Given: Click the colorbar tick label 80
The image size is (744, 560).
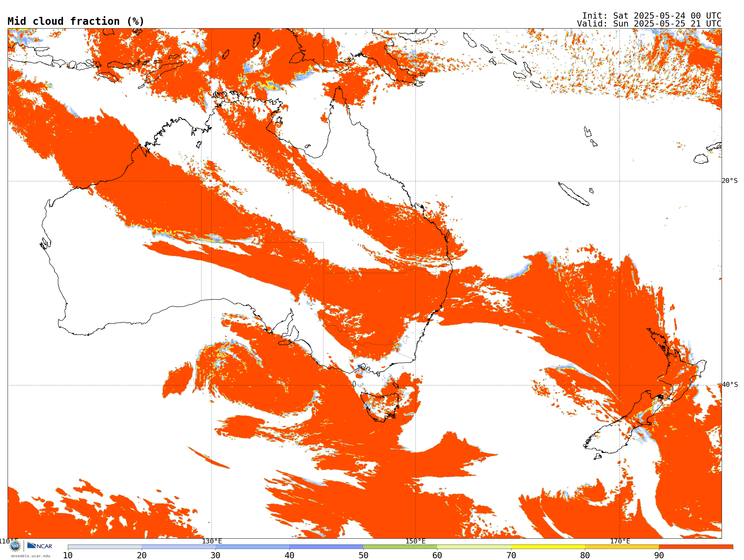Looking at the screenshot, I should (585, 555).
